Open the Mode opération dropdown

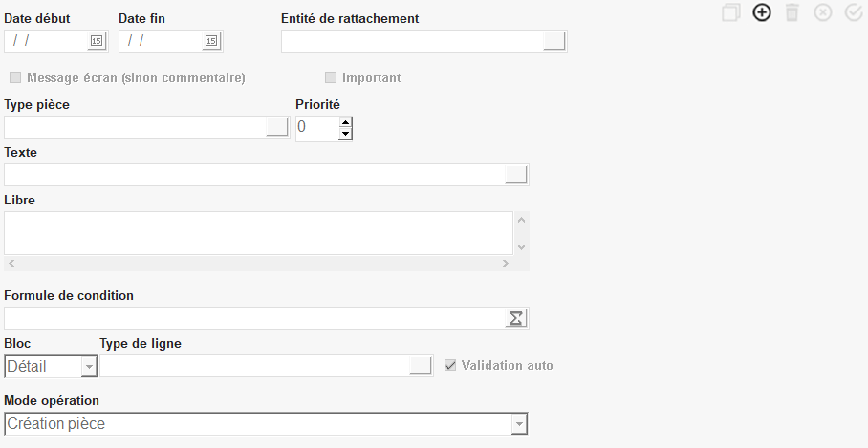tap(518, 424)
